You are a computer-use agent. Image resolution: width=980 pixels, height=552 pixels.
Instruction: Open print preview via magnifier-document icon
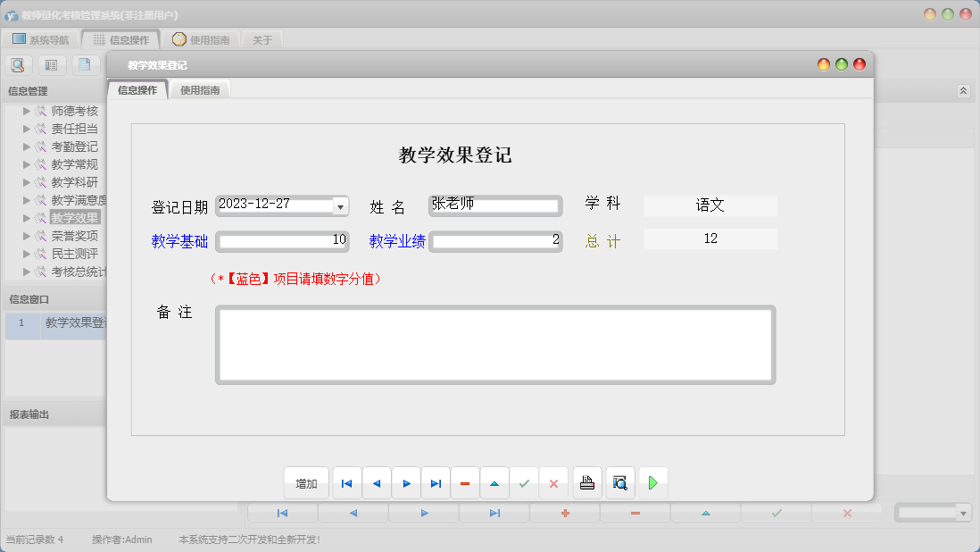point(619,482)
